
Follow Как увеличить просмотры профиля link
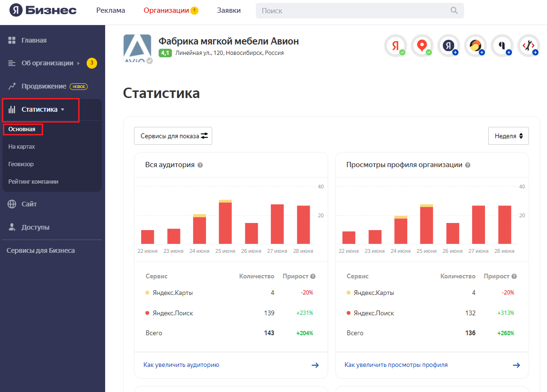coord(396,365)
